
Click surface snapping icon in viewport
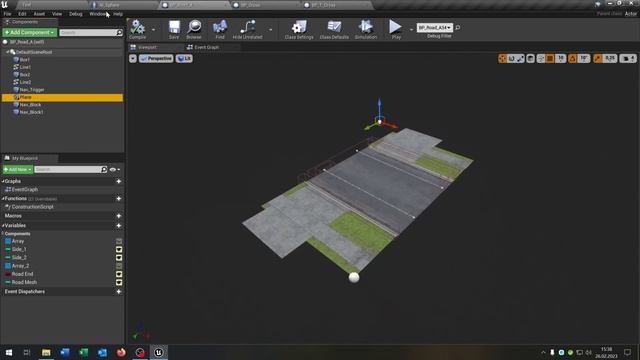click(x=541, y=59)
